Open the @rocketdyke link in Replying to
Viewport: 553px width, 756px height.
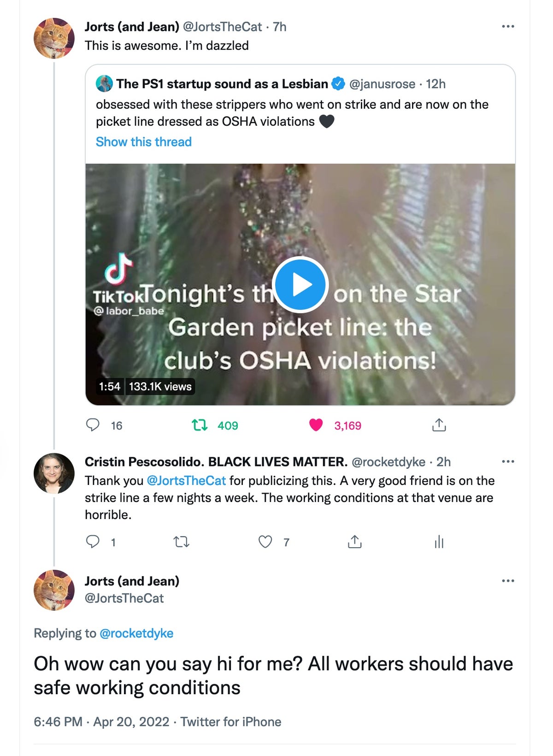[x=136, y=633]
